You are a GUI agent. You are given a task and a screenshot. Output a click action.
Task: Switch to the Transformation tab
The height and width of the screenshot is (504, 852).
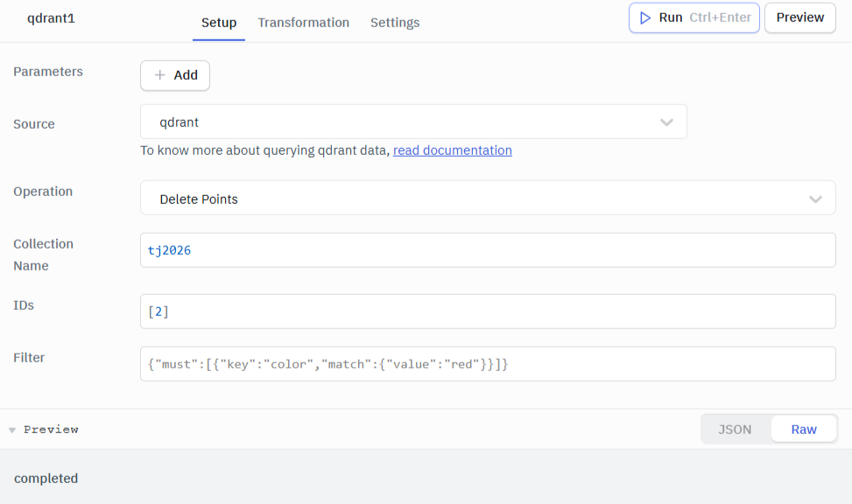click(303, 23)
